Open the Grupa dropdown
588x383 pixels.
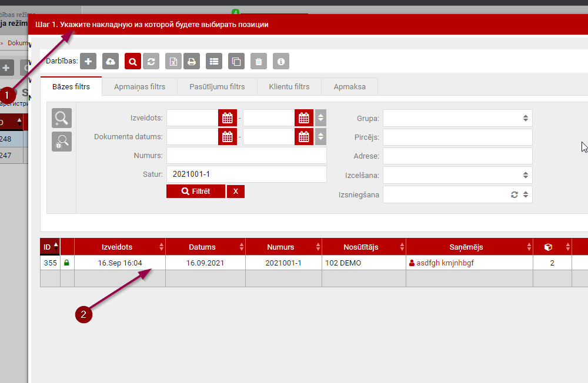(x=457, y=118)
